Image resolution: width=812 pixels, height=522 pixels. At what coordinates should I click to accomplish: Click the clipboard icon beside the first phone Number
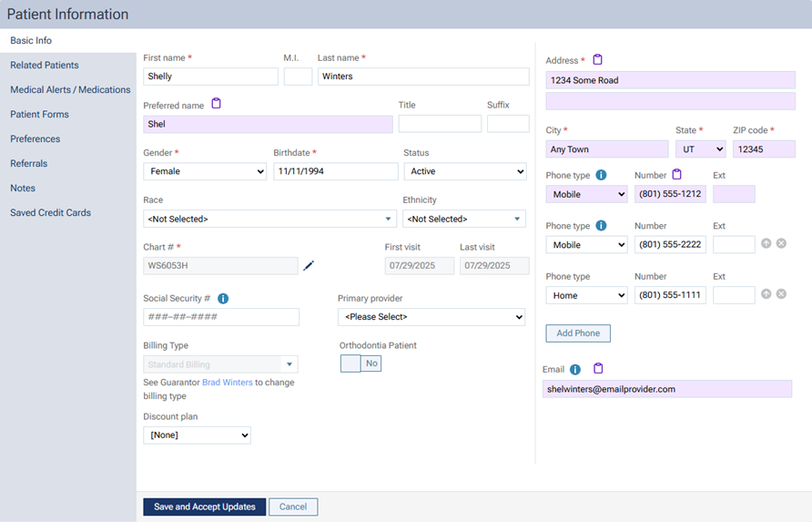[676, 175]
